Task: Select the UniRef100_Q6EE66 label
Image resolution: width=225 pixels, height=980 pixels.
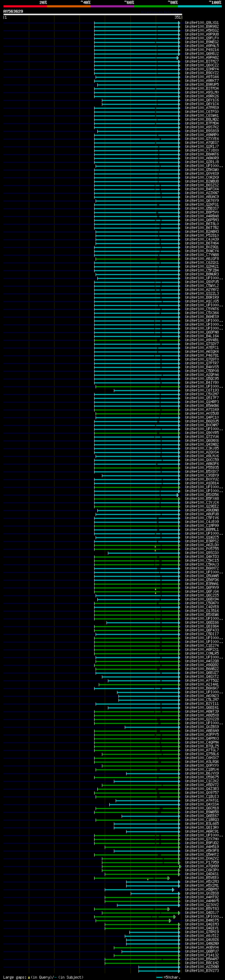Action: pyautogui.click(x=202, y=622)
